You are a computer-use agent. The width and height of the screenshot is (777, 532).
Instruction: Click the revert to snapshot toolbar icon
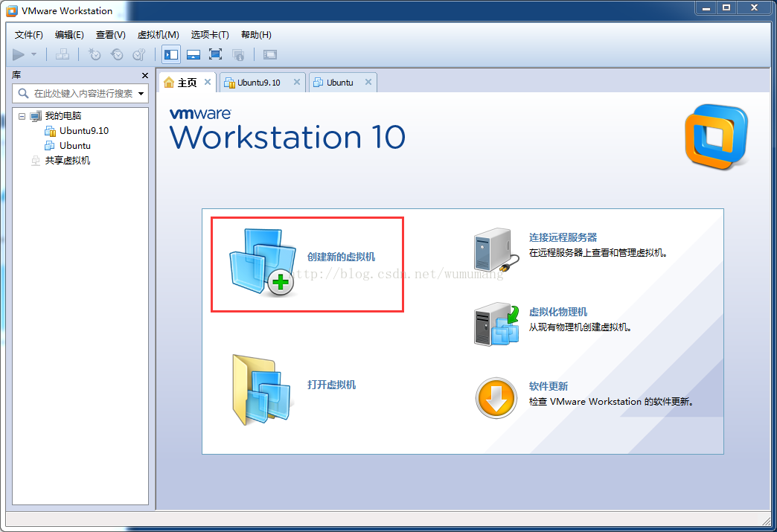click(117, 54)
